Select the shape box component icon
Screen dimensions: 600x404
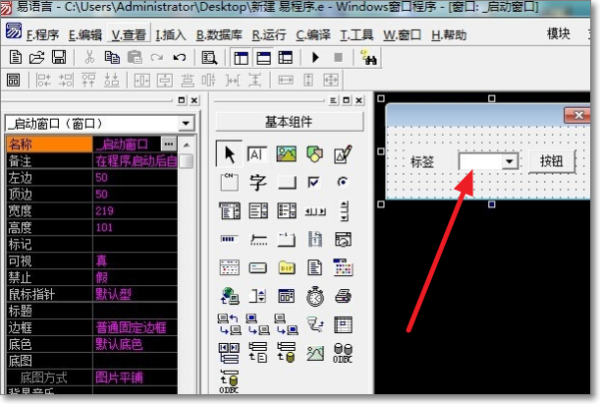click(x=315, y=154)
